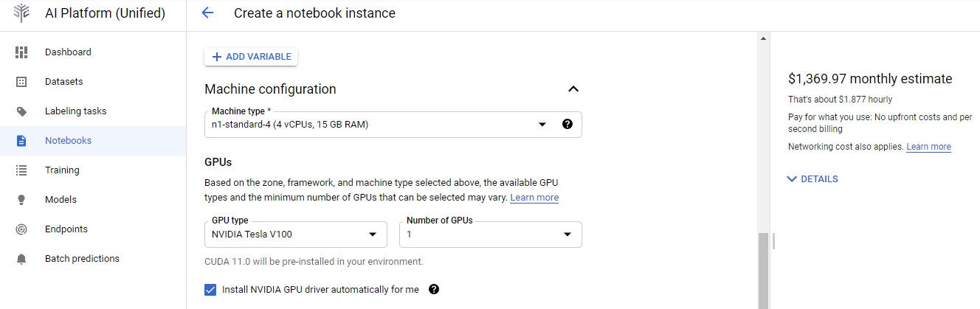Click the Datasets sidebar icon
Viewport: 980px width, 309px height.
[21, 82]
